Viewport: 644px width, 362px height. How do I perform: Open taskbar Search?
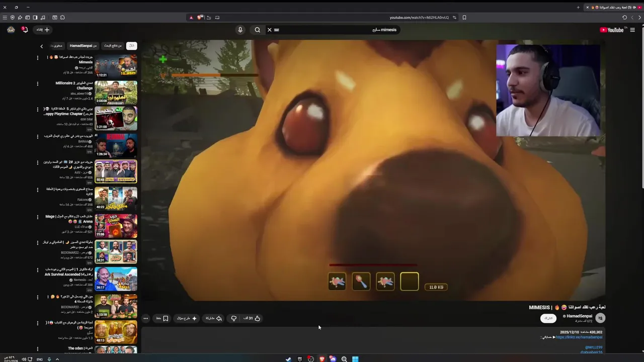(x=344, y=359)
